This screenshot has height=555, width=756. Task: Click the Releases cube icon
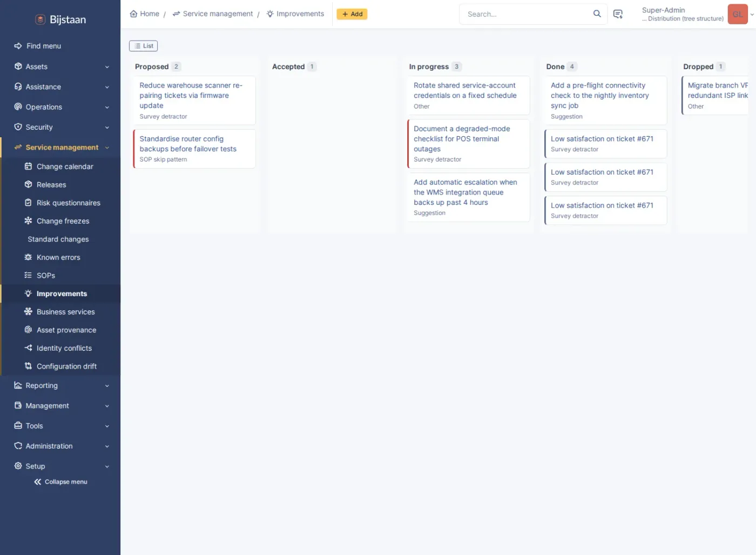[x=29, y=185]
